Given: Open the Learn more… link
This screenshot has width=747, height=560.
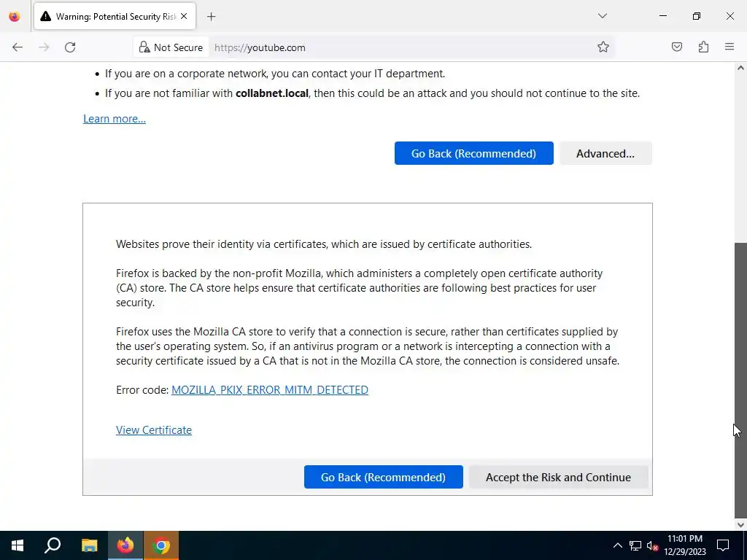Looking at the screenshot, I should tap(115, 119).
